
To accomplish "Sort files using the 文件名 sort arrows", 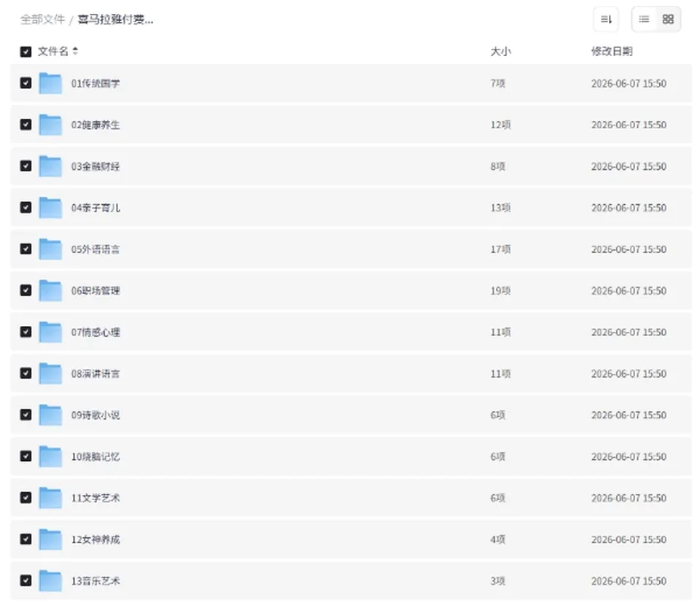I will point(75,51).
